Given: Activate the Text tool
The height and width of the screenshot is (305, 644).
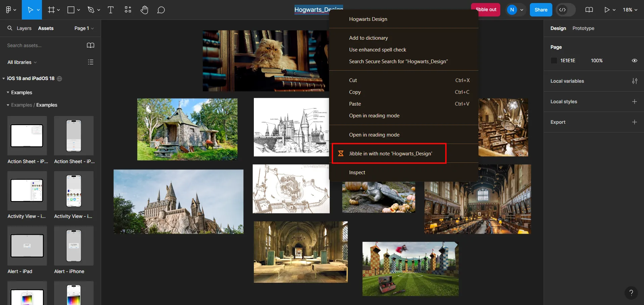Looking at the screenshot, I should tap(110, 10).
